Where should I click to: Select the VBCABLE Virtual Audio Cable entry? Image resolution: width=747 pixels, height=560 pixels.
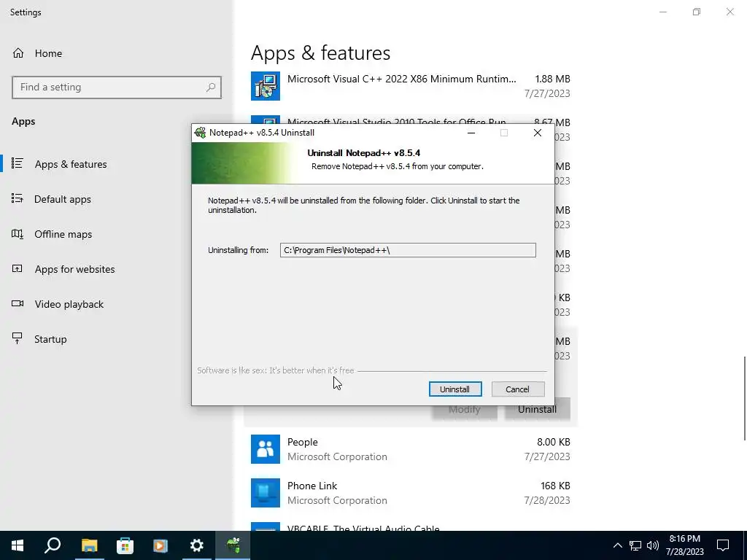click(410, 528)
